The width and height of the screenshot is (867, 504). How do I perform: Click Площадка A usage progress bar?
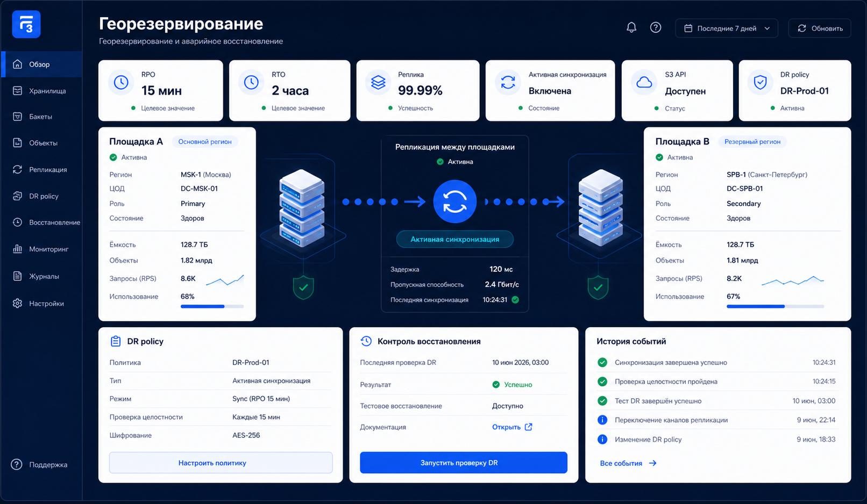(x=212, y=306)
